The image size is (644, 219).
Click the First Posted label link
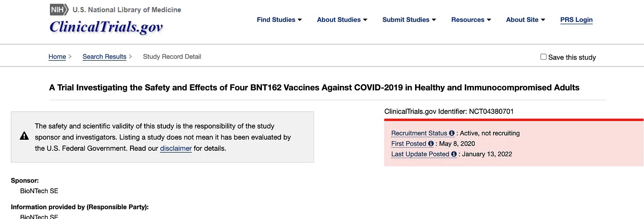(409, 144)
